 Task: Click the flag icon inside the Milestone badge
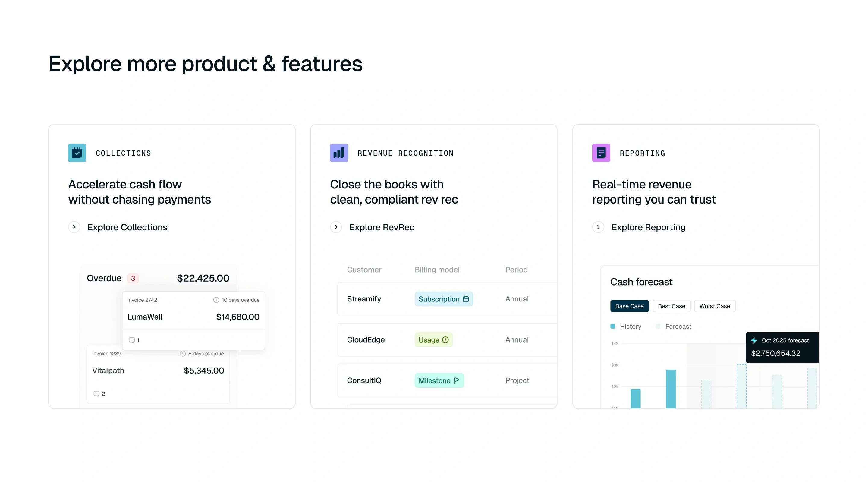(x=457, y=380)
